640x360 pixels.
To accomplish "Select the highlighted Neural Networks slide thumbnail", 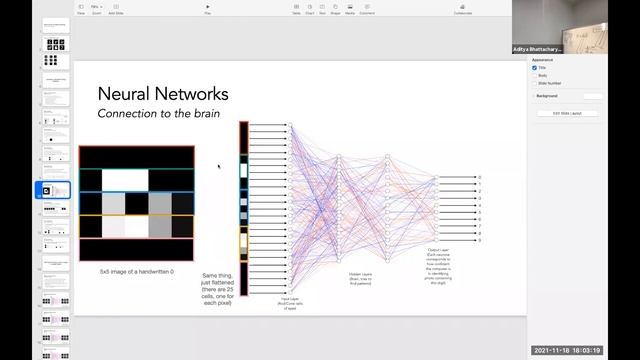I will 56,190.
